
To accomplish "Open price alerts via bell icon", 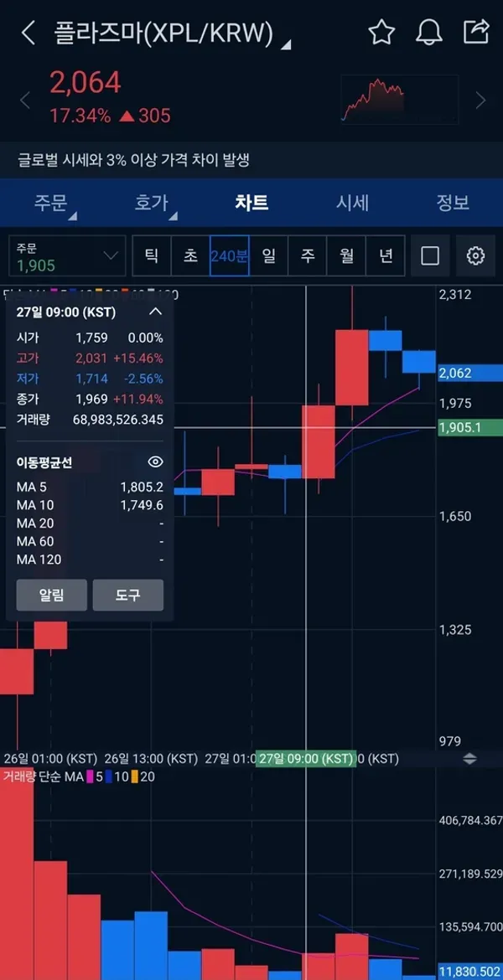I will pos(428,32).
